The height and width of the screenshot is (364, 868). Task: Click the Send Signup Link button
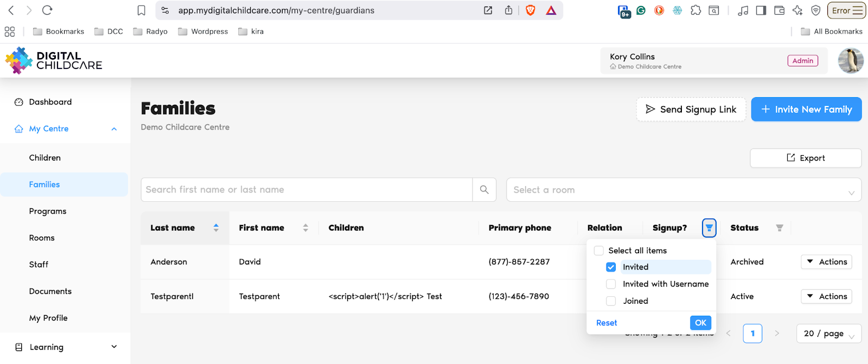[x=691, y=109]
